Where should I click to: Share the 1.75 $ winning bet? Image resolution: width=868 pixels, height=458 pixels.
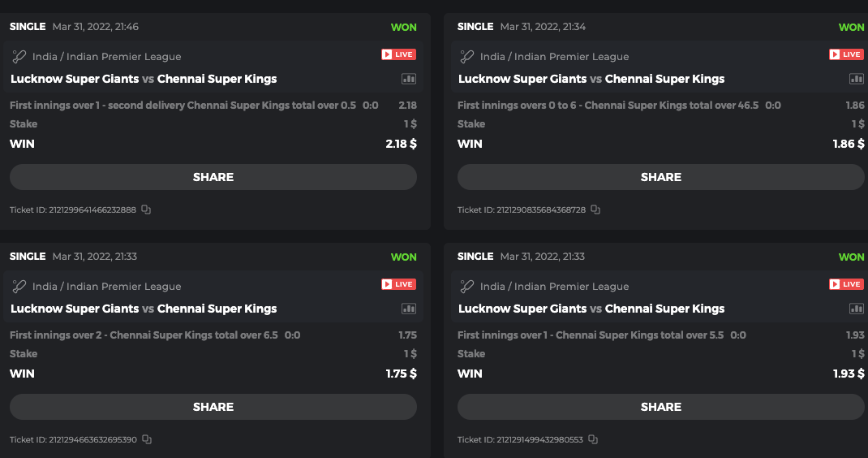pyautogui.click(x=213, y=407)
